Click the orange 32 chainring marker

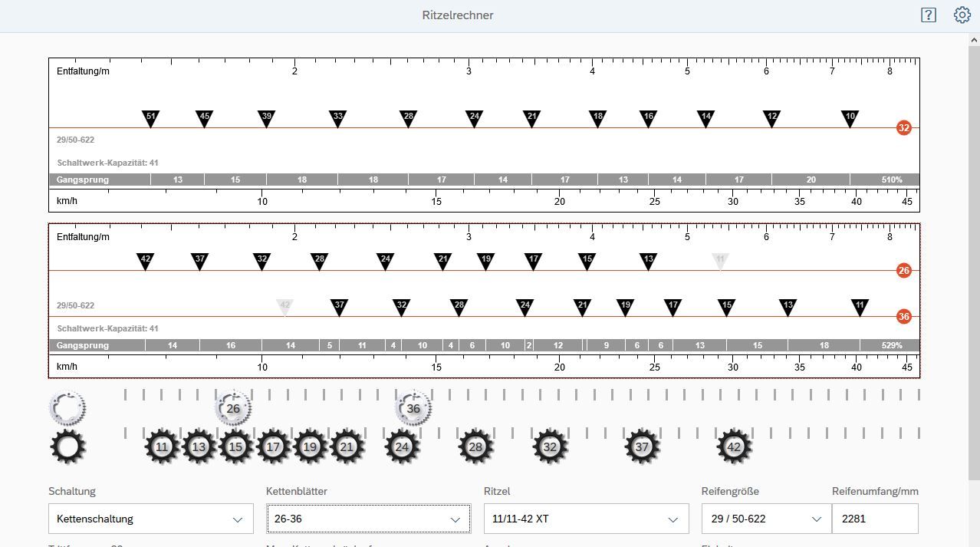[x=903, y=128]
